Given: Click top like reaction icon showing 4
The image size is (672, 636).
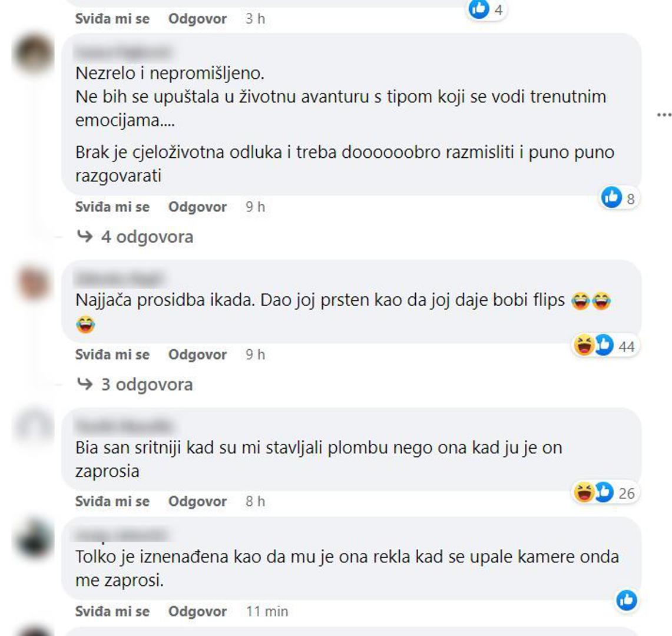Looking at the screenshot, I should tap(479, 9).
